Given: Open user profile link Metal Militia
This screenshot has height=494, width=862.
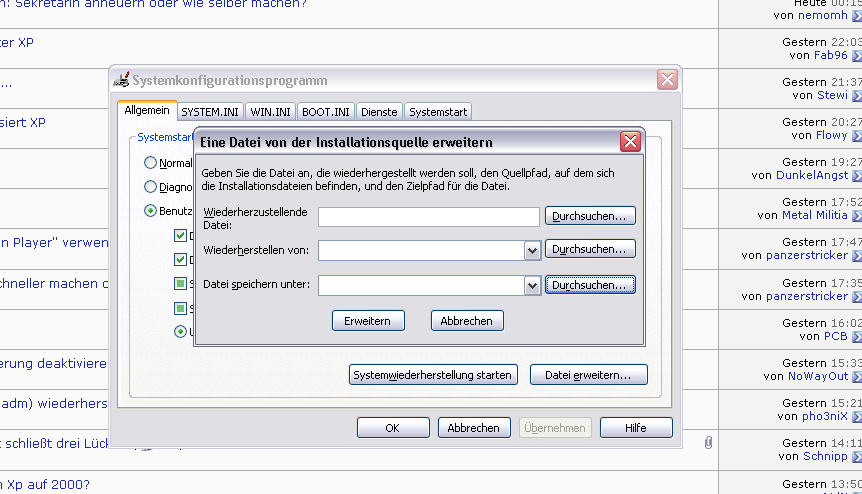Looking at the screenshot, I should point(815,215).
